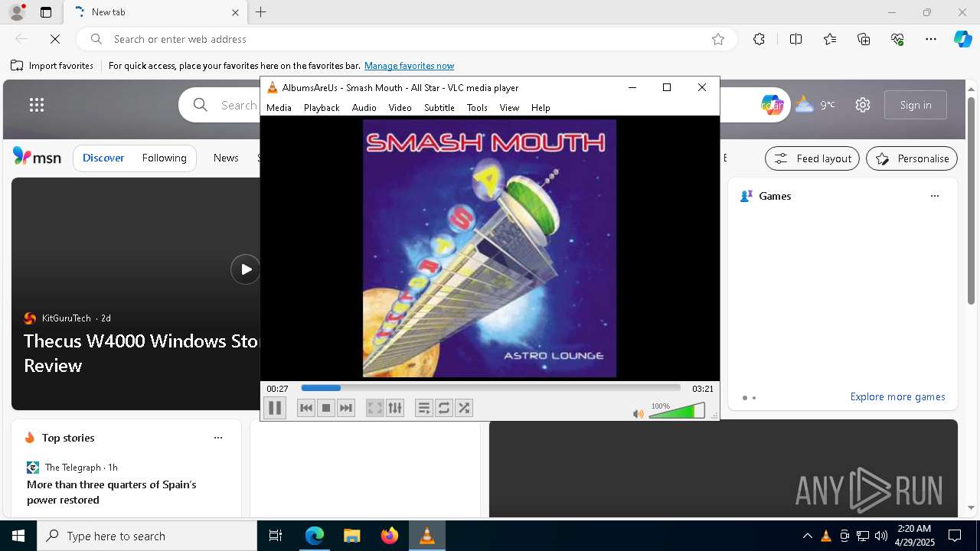Open the Video menu in VLC

pos(400,108)
